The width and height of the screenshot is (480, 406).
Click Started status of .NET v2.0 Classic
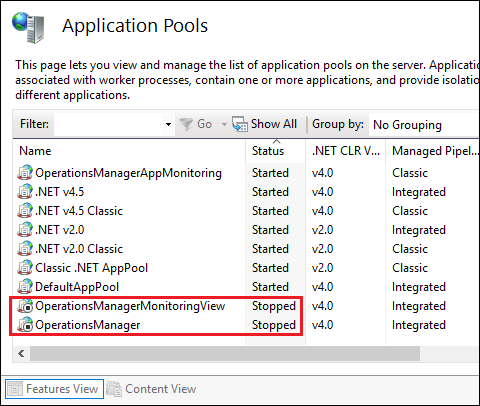270,249
